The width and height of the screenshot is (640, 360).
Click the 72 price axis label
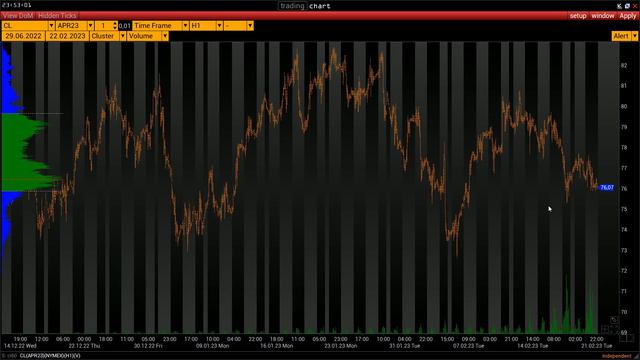(624, 271)
